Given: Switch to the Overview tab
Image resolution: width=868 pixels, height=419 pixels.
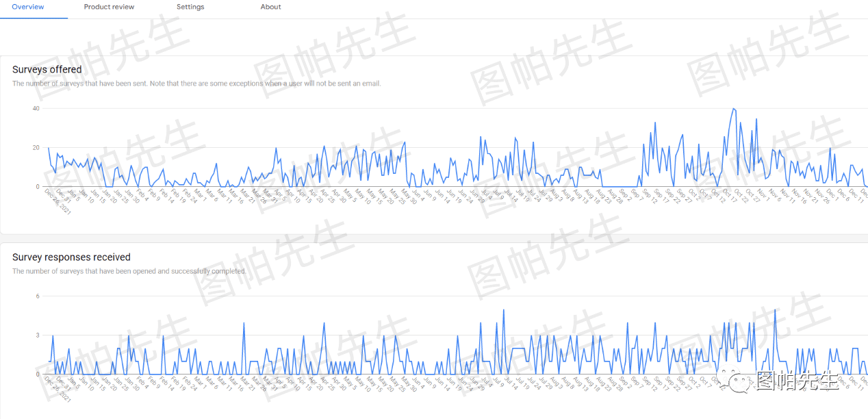Looking at the screenshot, I should pos(28,7).
